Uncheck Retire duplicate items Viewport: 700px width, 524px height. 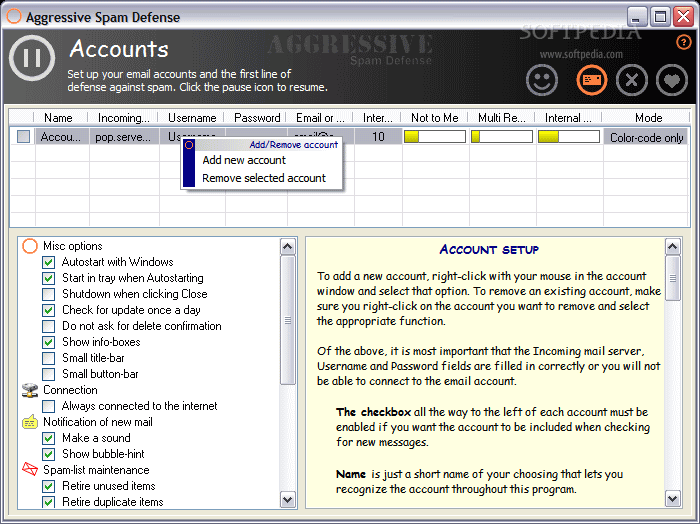click(x=49, y=502)
